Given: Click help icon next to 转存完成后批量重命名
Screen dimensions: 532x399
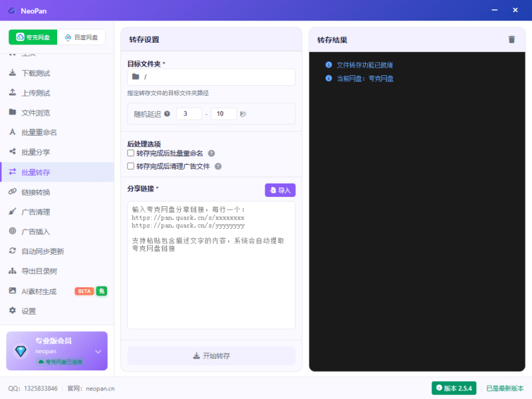Looking at the screenshot, I should pyautogui.click(x=211, y=153).
